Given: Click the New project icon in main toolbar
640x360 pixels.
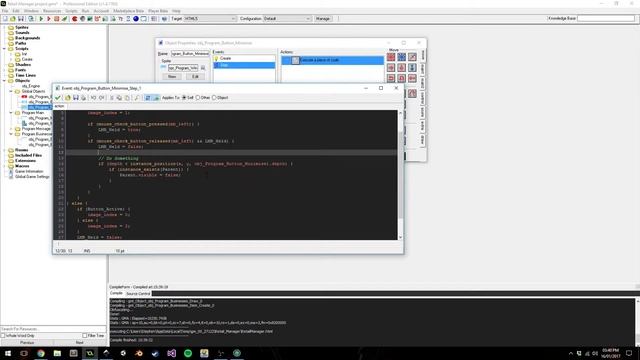Looking at the screenshot, I should click(5, 19).
